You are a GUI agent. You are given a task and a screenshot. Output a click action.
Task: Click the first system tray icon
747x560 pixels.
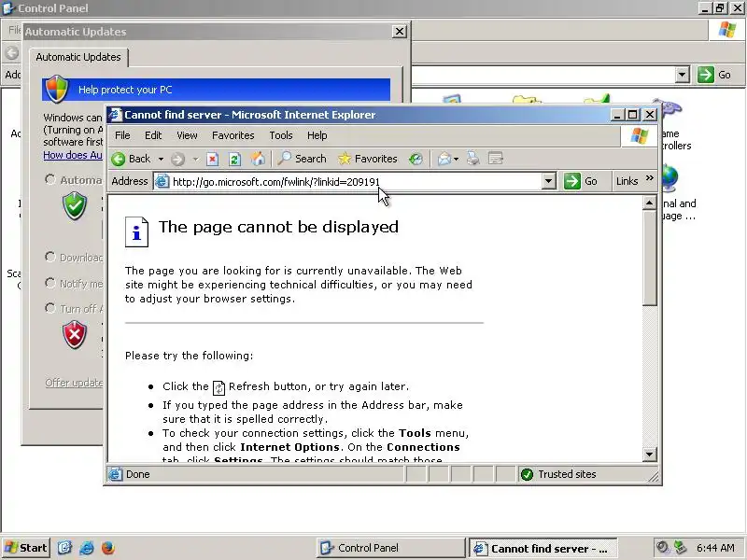coord(662,547)
